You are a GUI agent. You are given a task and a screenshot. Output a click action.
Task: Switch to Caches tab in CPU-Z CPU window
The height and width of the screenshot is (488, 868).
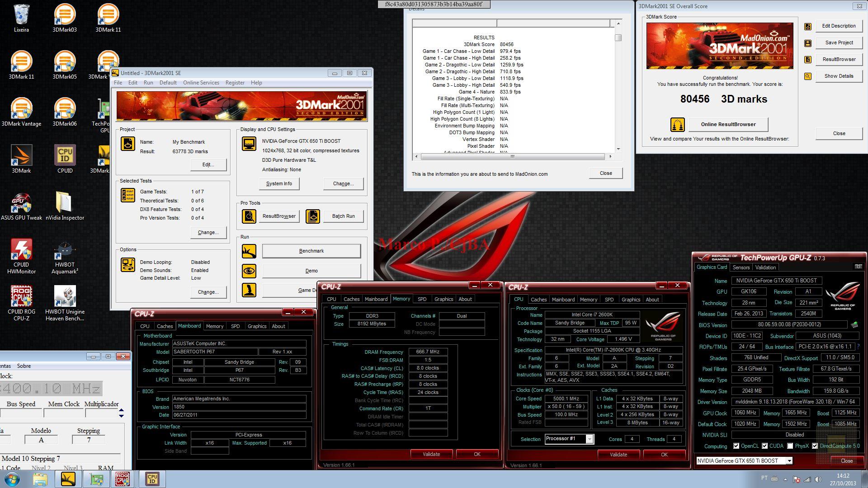[x=538, y=300]
